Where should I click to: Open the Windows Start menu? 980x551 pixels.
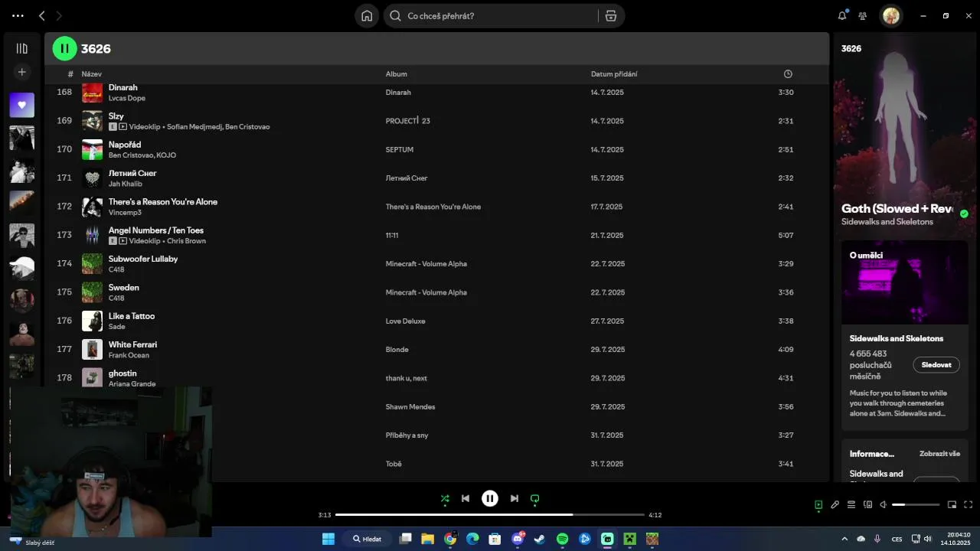(x=328, y=539)
